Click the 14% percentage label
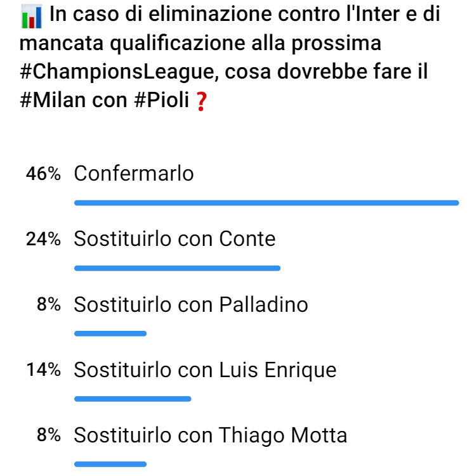Screen dimensions: 472x476 [43, 370]
